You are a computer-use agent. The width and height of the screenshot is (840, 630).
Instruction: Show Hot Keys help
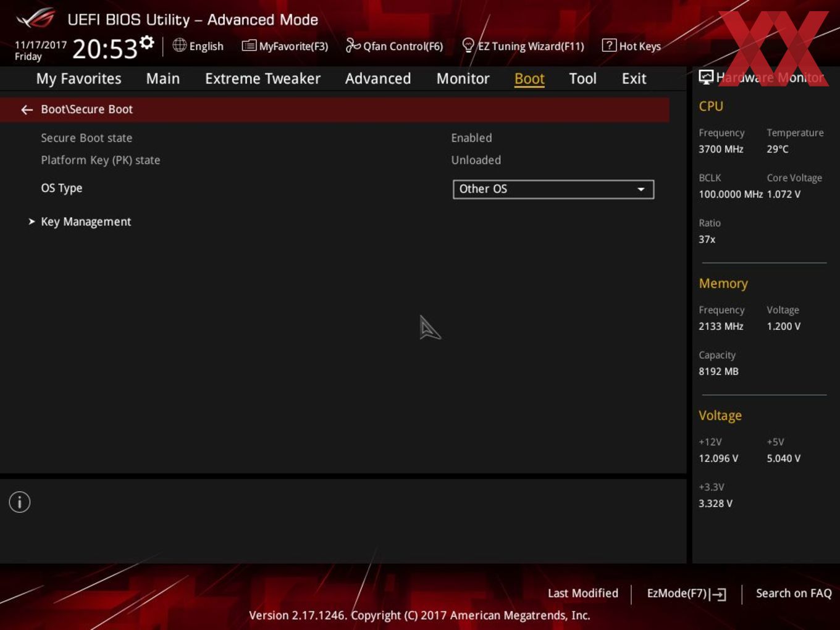click(x=631, y=46)
